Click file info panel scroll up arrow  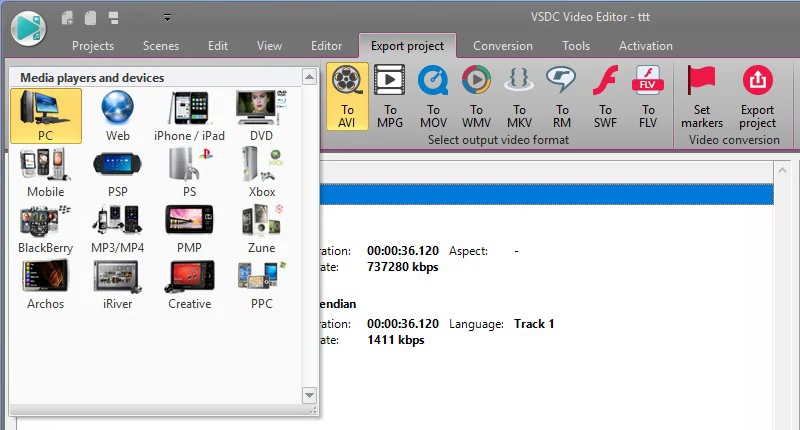(782, 171)
